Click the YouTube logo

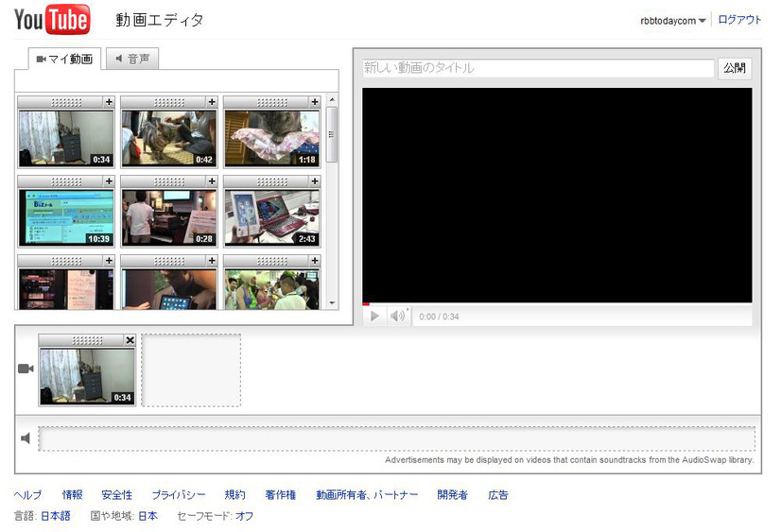click(x=52, y=20)
